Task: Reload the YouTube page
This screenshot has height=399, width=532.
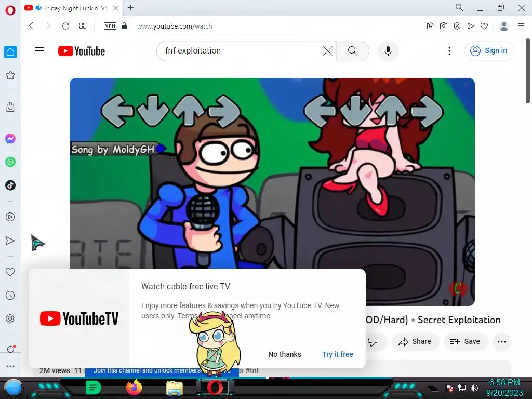Action: (x=66, y=26)
